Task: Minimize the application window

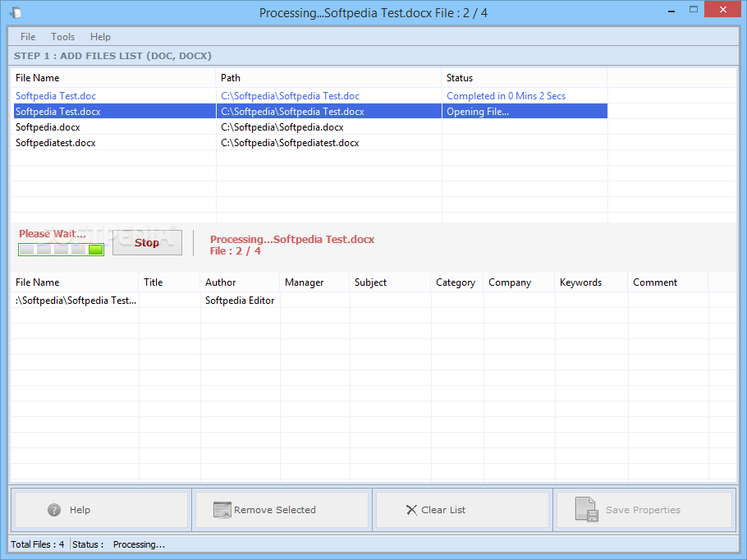Action: click(x=671, y=10)
